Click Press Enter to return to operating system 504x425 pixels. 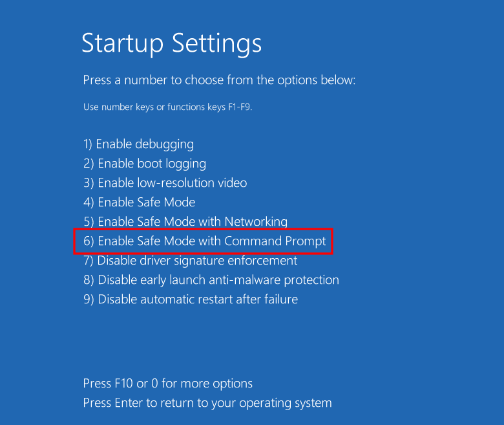[x=207, y=403]
